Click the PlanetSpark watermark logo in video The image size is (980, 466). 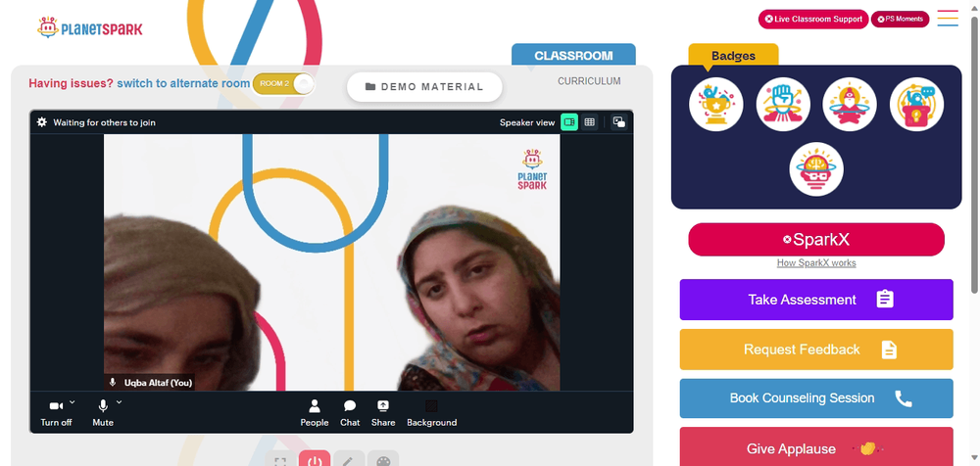(532, 168)
